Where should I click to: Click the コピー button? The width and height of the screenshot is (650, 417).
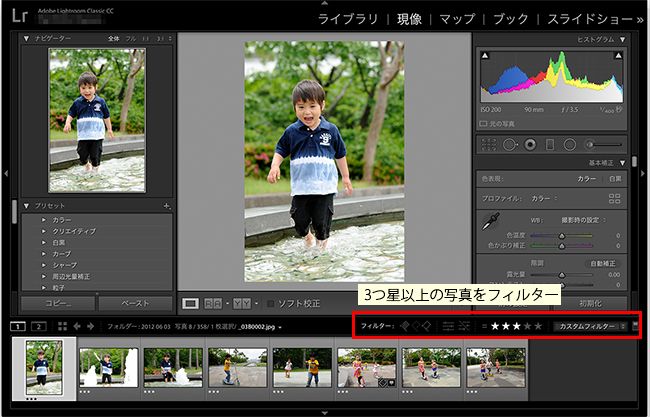coord(58,302)
